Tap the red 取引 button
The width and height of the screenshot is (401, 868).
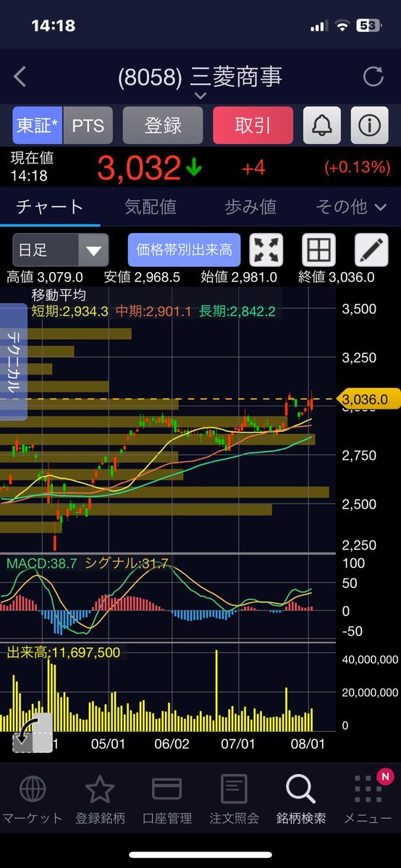(253, 126)
